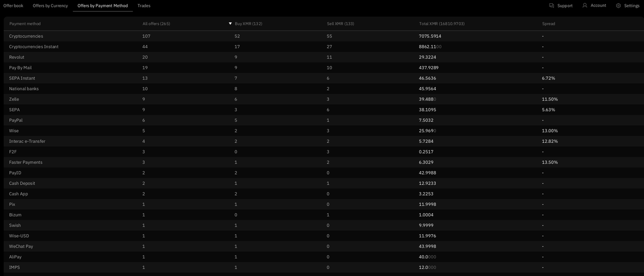Click total 8862.1100 for Cryptocurrencies Instant
The height and width of the screenshot is (276, 644).
(x=430, y=47)
